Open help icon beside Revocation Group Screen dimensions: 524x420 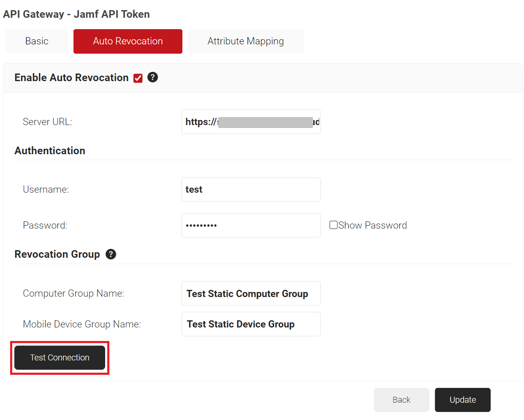[x=111, y=254]
